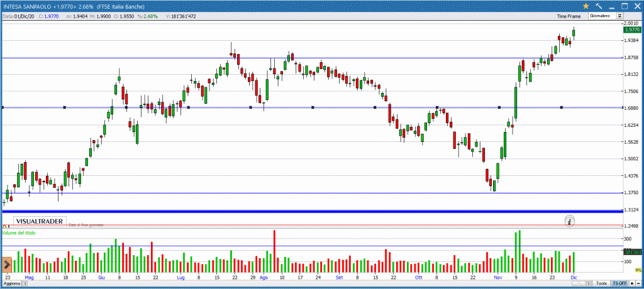Click the 'Dati di fine giornata' note
Viewport: 644px width, 289px height.
click(x=86, y=225)
